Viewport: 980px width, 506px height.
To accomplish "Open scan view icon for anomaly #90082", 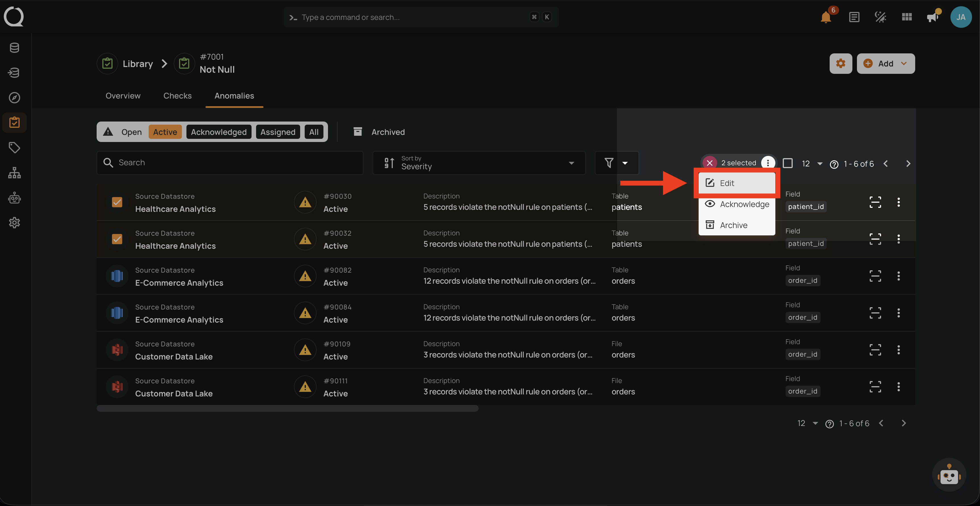I will (x=875, y=276).
